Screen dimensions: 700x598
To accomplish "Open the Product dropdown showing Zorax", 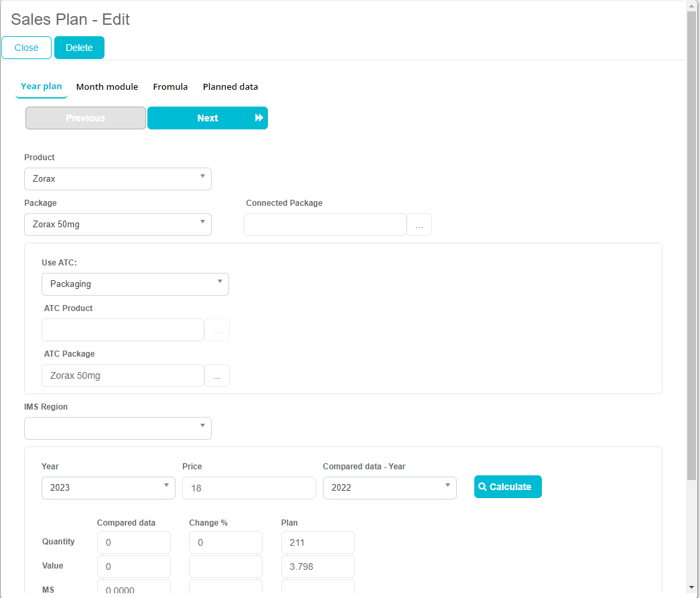I will [x=118, y=179].
